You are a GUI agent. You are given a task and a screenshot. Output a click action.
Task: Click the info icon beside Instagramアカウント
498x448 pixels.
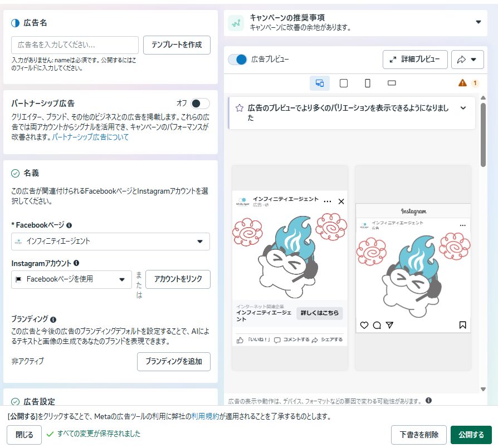click(76, 263)
